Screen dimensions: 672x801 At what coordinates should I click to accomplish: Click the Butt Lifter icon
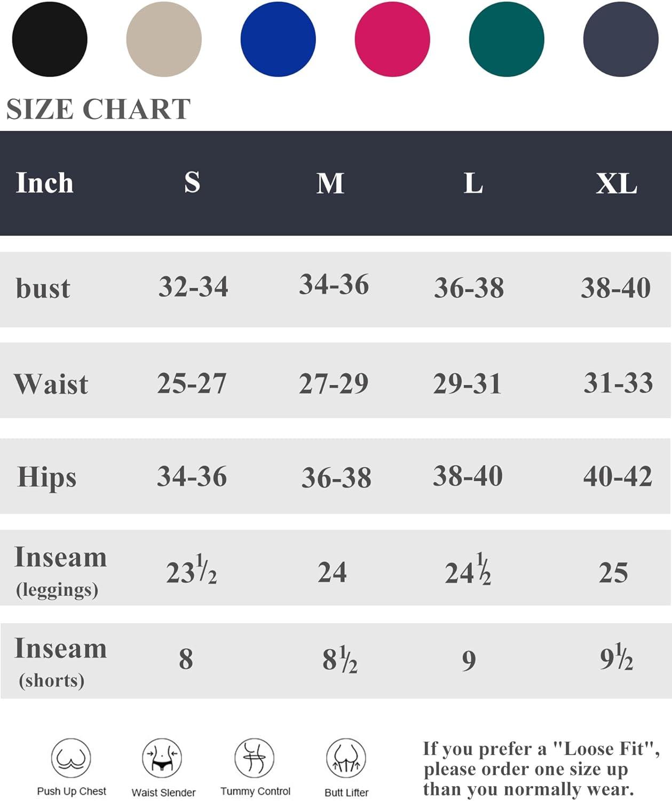click(x=346, y=758)
